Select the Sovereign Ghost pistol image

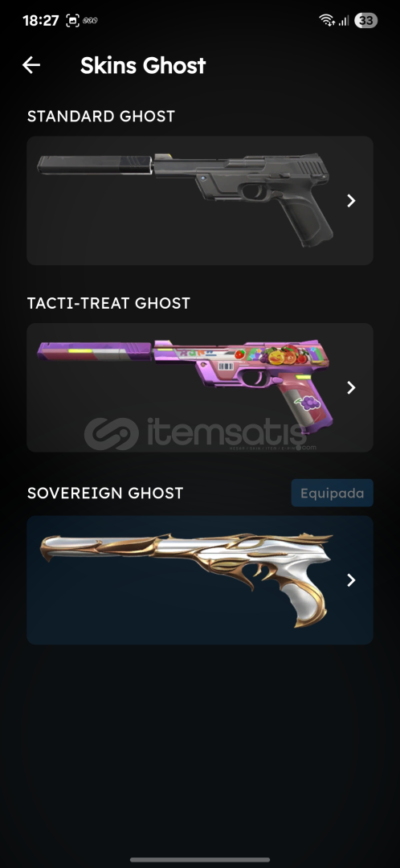click(x=186, y=580)
